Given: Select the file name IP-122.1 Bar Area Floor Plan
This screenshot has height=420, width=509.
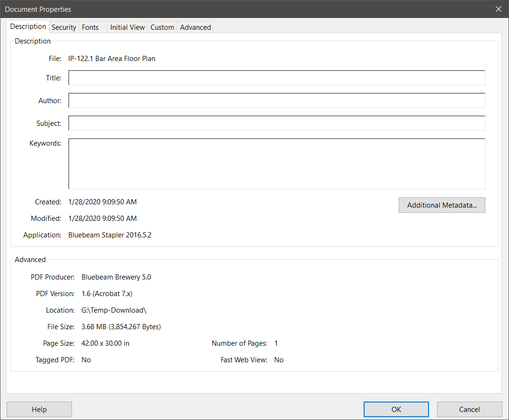Looking at the screenshot, I should (x=112, y=58).
